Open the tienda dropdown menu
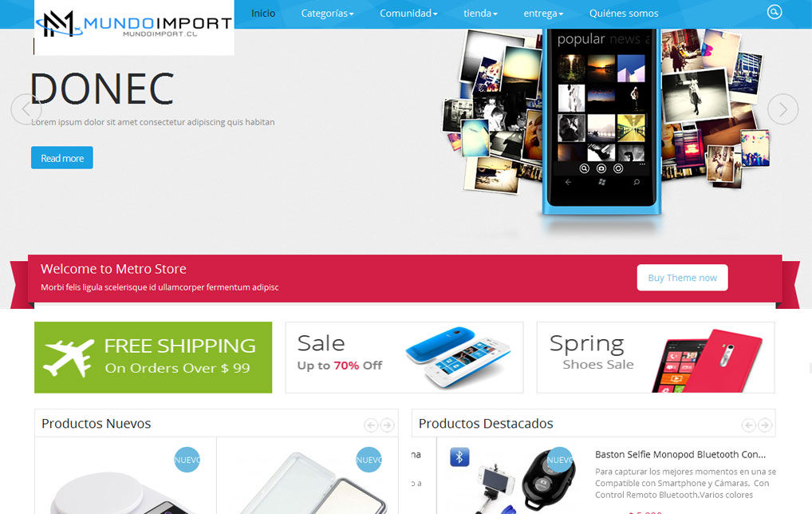The width and height of the screenshot is (812, 514). click(480, 14)
